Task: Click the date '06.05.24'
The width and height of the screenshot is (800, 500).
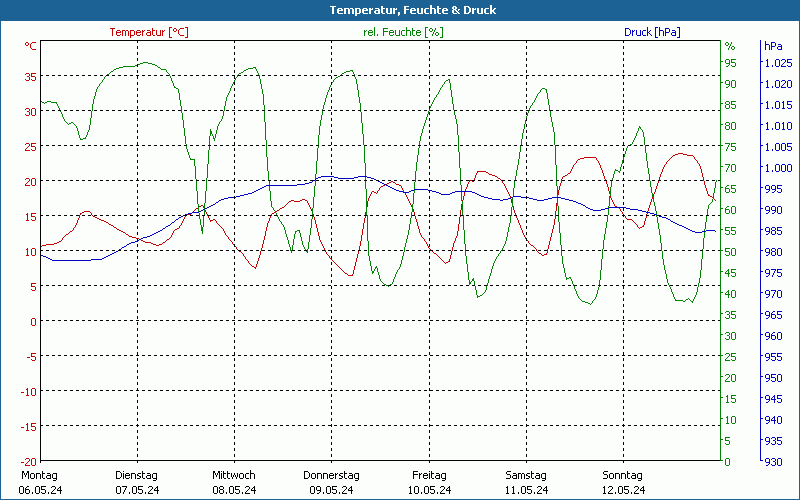Action: (x=40, y=490)
